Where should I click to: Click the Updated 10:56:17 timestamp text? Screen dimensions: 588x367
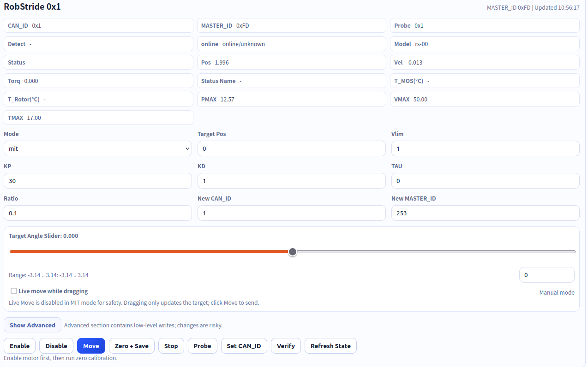557,8
